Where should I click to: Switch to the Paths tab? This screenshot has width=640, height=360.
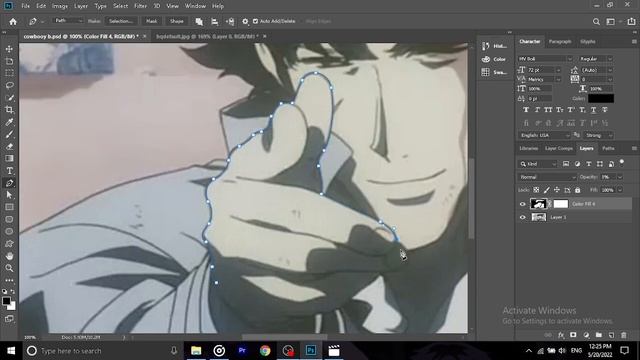[608, 149]
